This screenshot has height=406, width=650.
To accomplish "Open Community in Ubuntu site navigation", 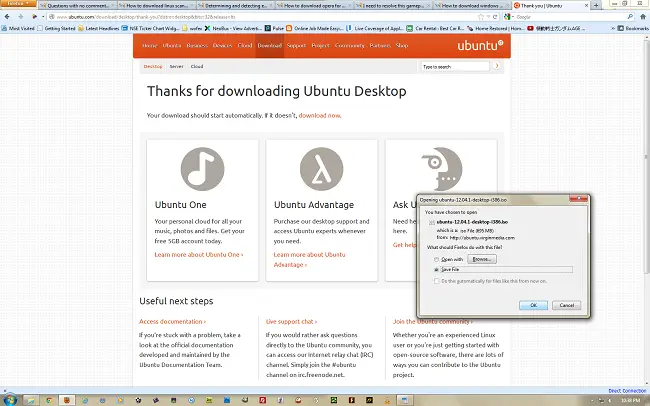I will tap(349, 46).
